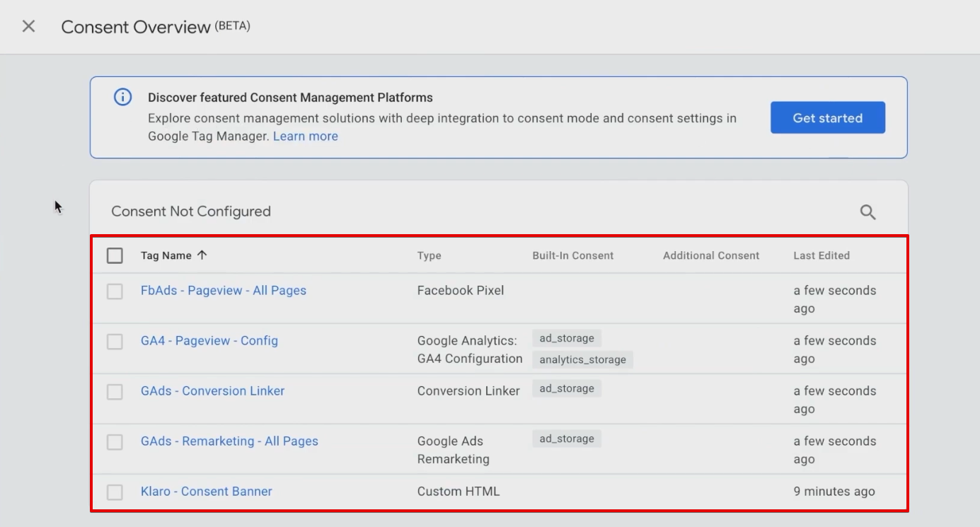Open search in Consent Not Configured
Image resolution: width=980 pixels, height=527 pixels.
(x=867, y=212)
